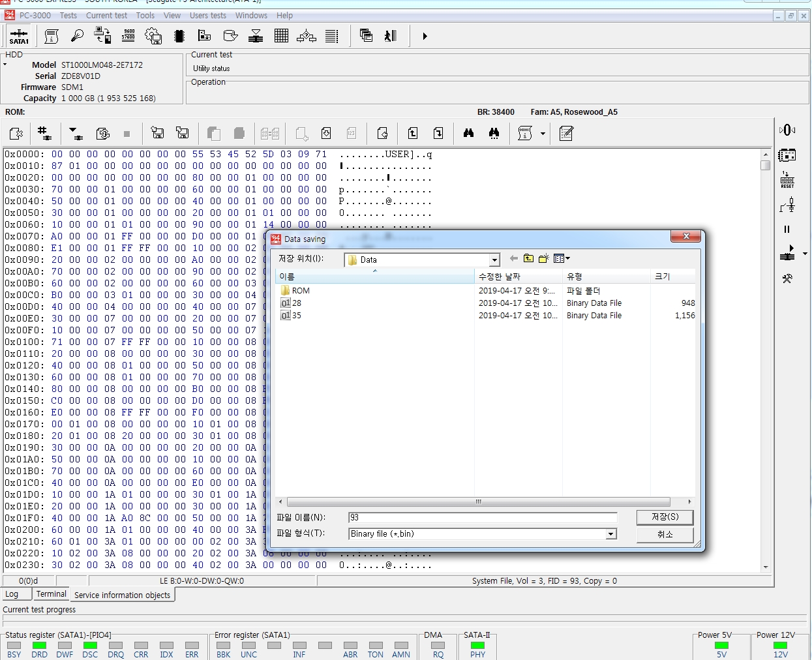Click the hex editor scrollbar up arrow
Screen dimensions: 812x660
[766, 155]
